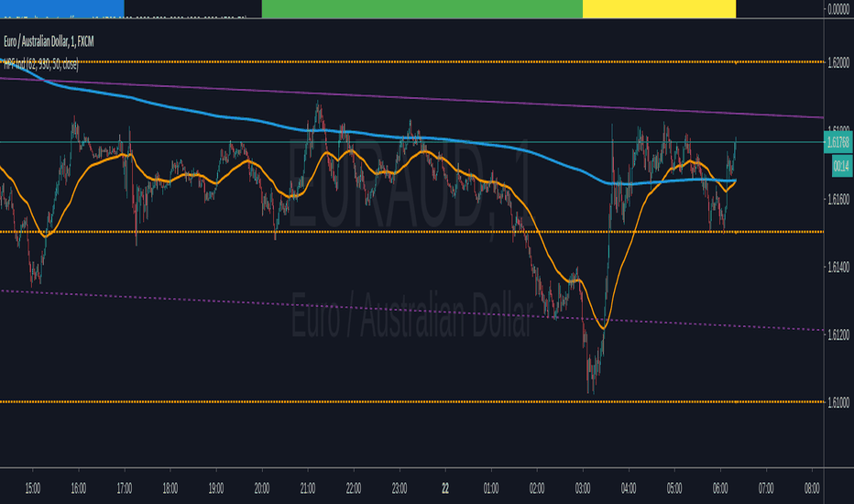Click the 19:00 time axis label
Image resolution: width=854 pixels, height=504 pixels.
click(215, 488)
